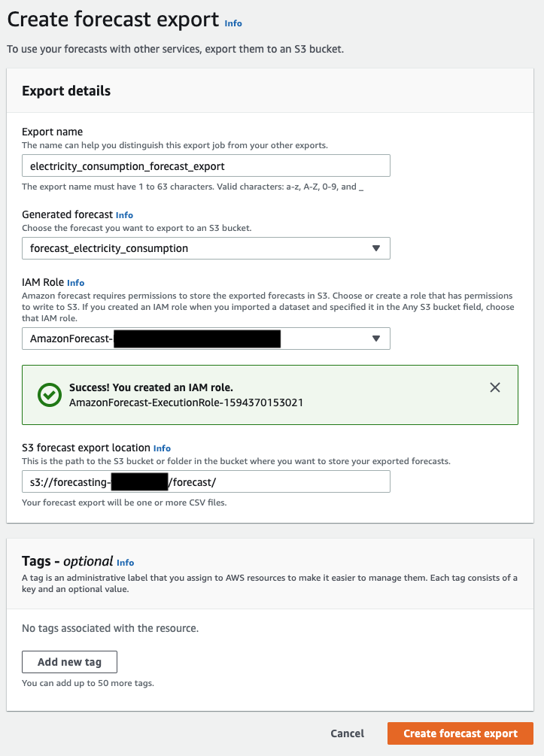Click the Create forecast export page title
This screenshot has width=544, height=756.
[113, 20]
